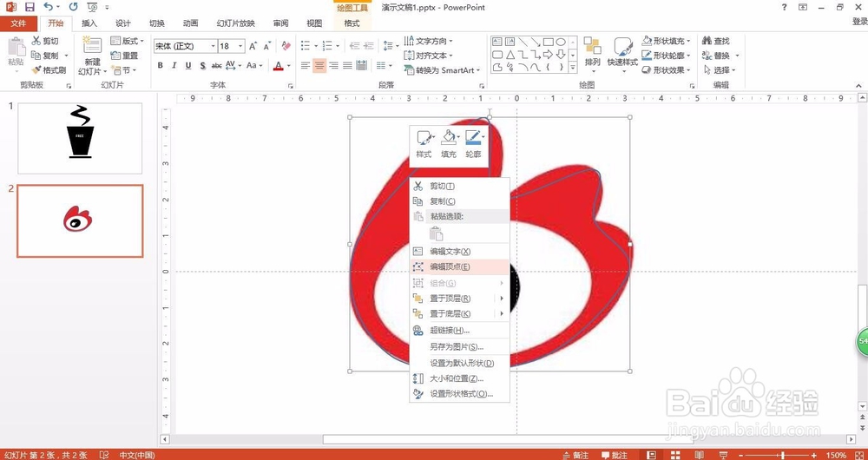Click the Login (登录) link
868x460 pixels.
tap(859, 22)
